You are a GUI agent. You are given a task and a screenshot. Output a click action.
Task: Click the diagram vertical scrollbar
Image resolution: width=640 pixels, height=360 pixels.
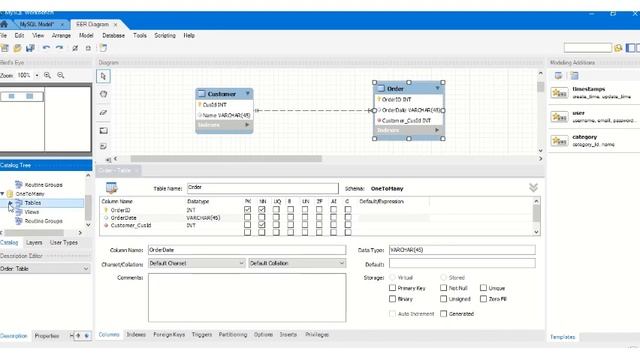coord(540,87)
